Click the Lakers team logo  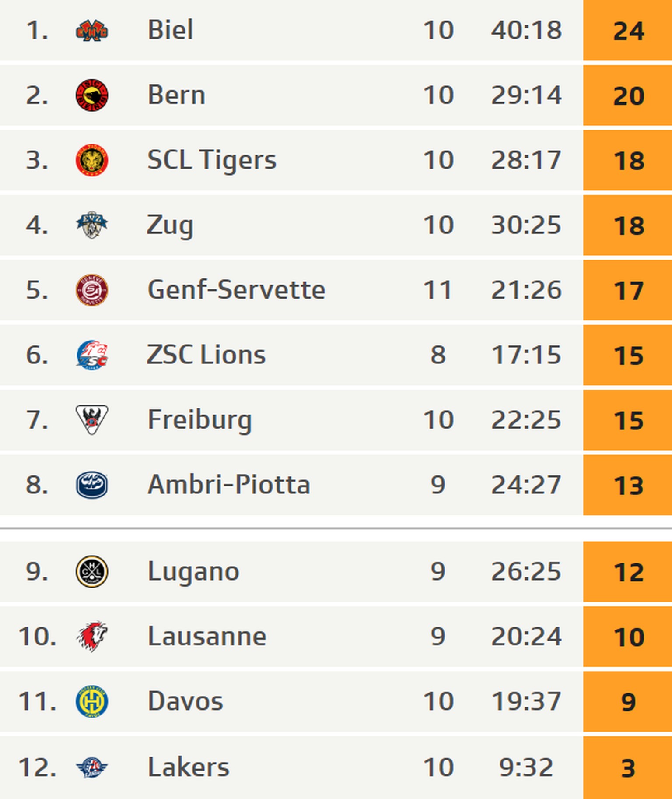click(x=92, y=767)
